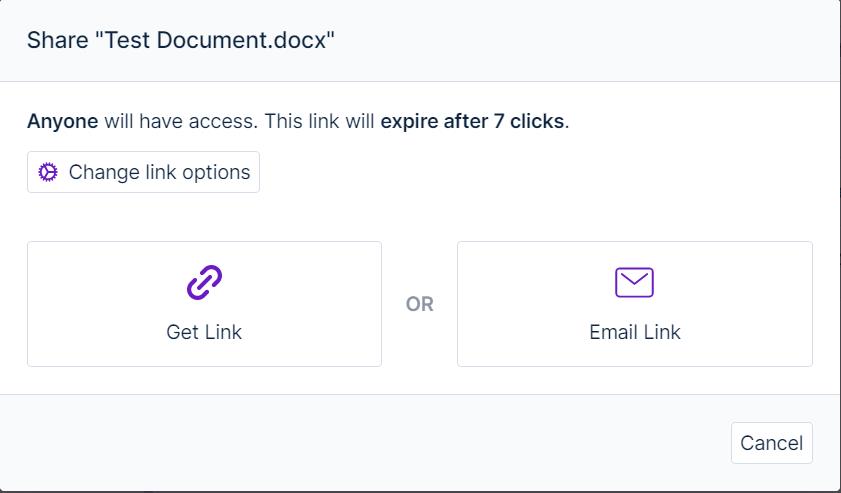Click the word "Share" in the dialog title

[x=57, y=40]
